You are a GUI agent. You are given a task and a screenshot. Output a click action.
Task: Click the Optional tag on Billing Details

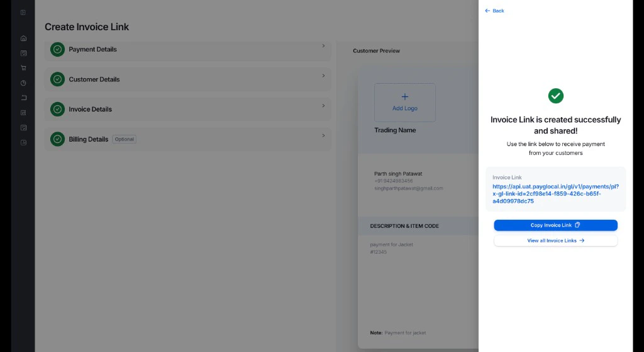pos(124,139)
